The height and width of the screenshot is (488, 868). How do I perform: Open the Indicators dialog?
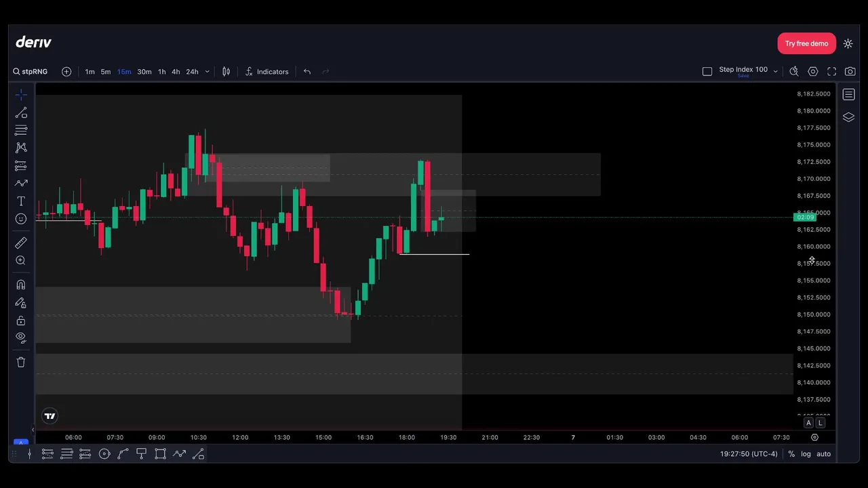267,72
